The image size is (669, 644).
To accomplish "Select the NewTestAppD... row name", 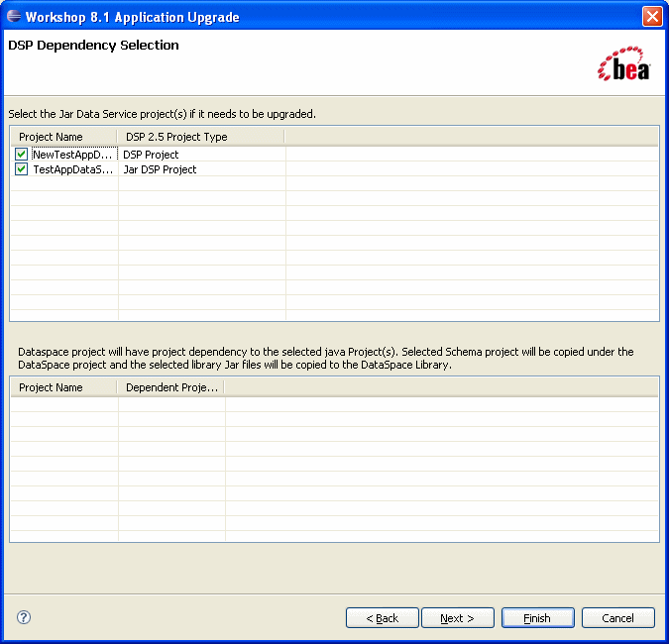I will (73, 155).
